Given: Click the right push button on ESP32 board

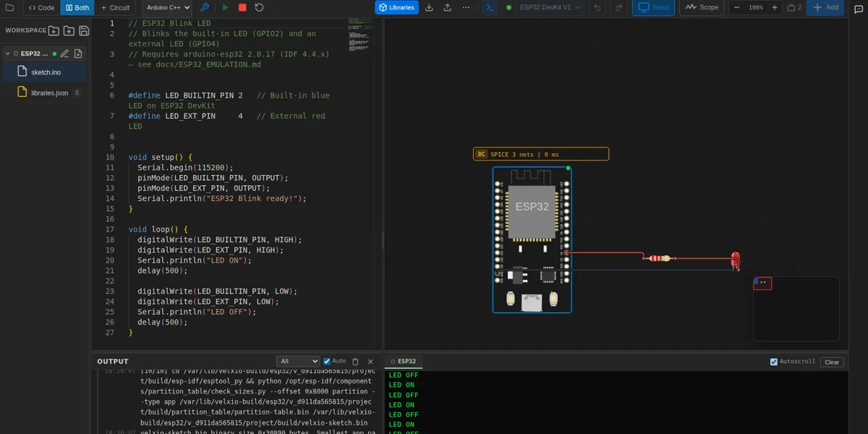Looking at the screenshot, I should pos(553,298).
